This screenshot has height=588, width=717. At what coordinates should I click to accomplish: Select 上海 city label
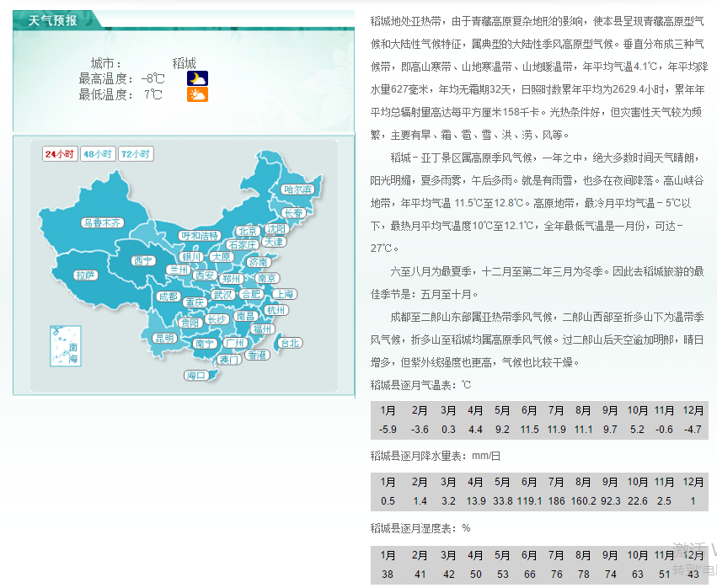[x=284, y=294]
